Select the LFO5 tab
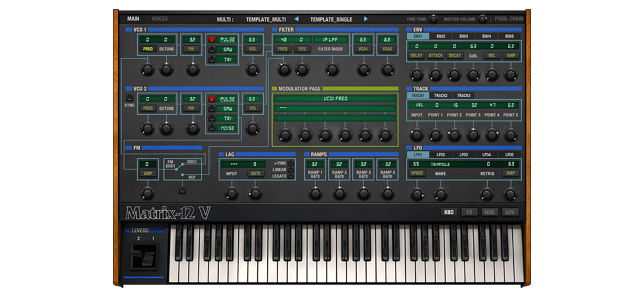 509,154
